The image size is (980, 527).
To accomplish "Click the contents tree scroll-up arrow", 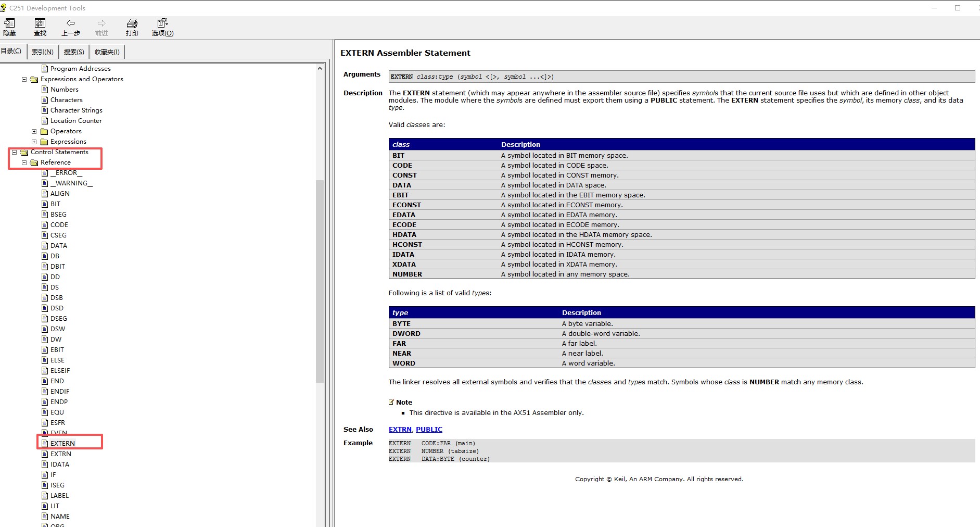I will [x=320, y=68].
